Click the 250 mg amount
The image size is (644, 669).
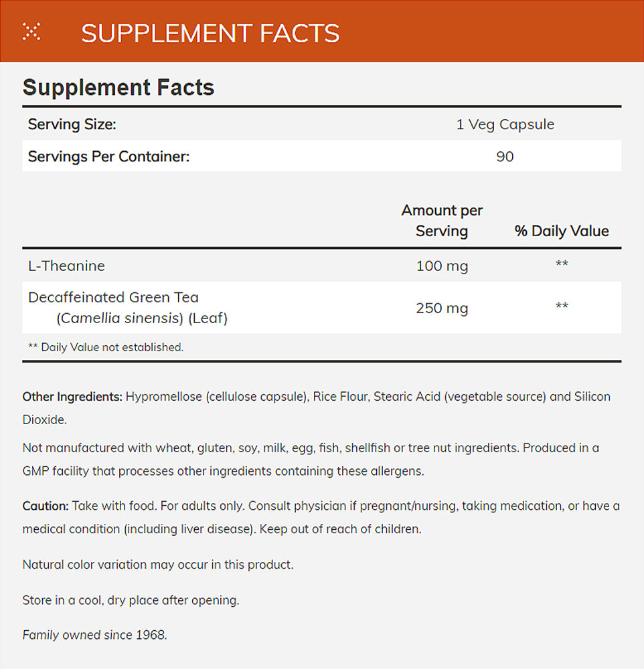click(442, 308)
